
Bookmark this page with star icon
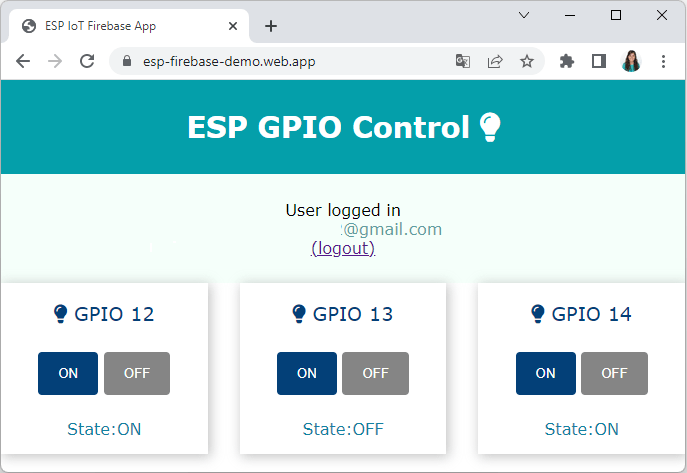527,61
